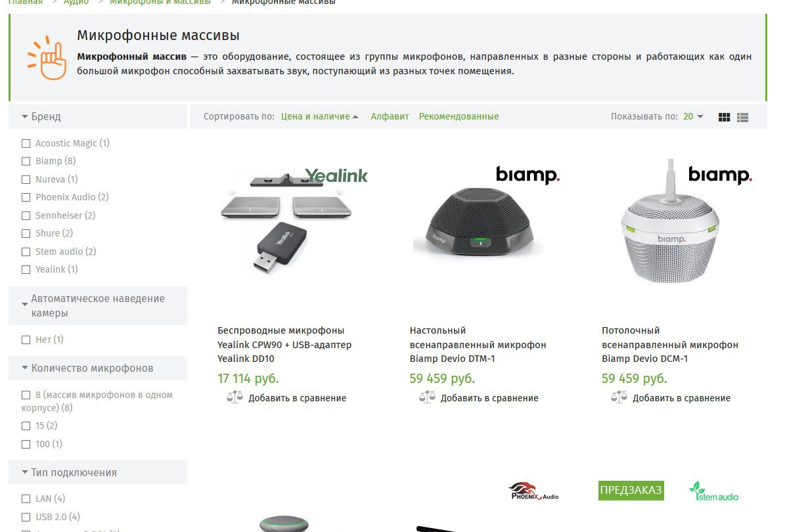785x532 pixels.
Task: Enable the Sennheiser brand checkbox
Action: pyautogui.click(x=26, y=215)
